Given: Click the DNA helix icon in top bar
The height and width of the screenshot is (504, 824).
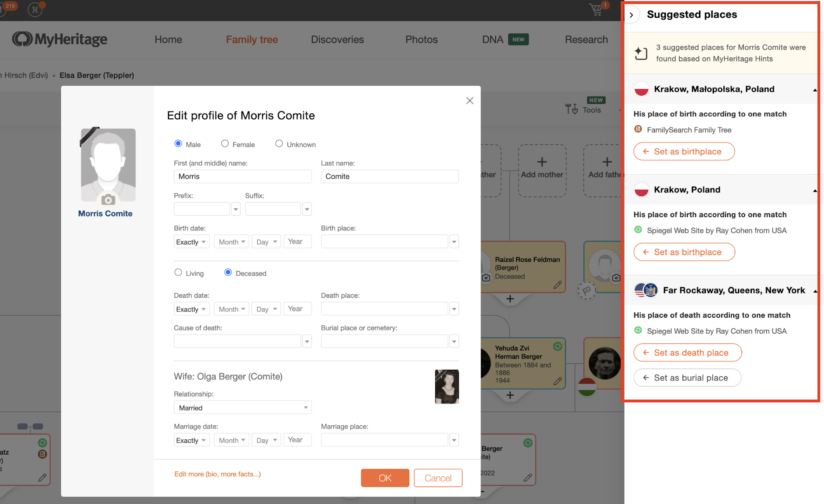Looking at the screenshot, I should pos(35,9).
